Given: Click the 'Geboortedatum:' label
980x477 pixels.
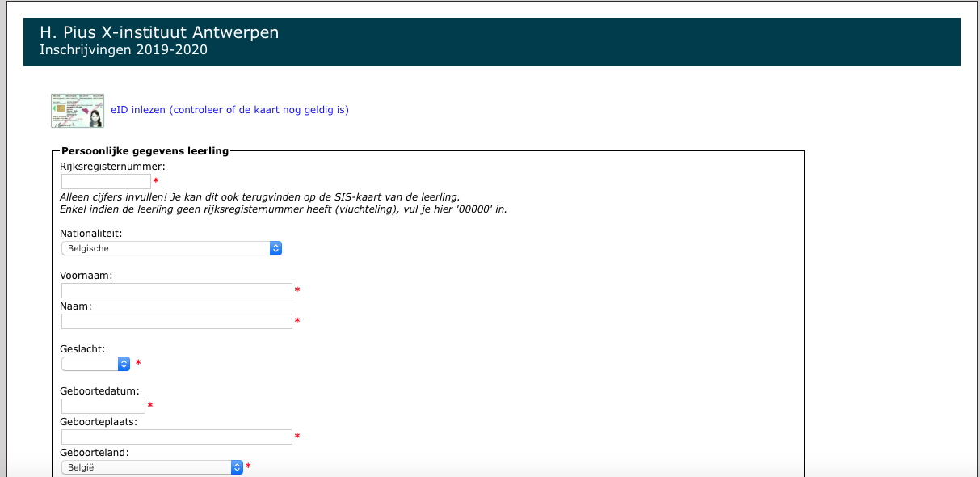Looking at the screenshot, I should pyautogui.click(x=100, y=391).
